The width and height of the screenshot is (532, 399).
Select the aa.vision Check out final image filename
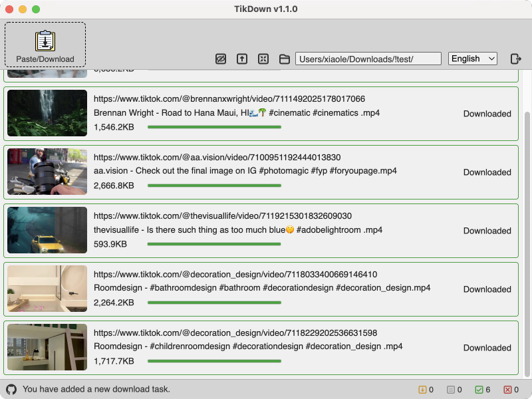click(245, 171)
